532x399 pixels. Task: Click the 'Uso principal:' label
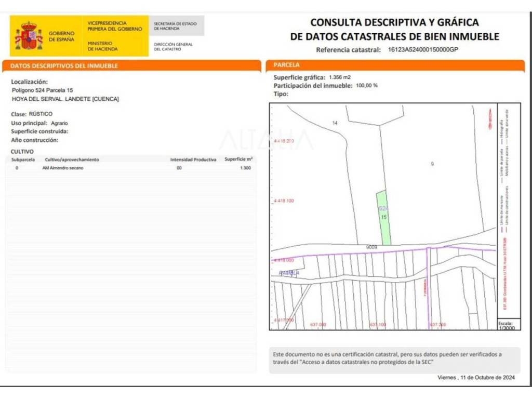pos(29,123)
